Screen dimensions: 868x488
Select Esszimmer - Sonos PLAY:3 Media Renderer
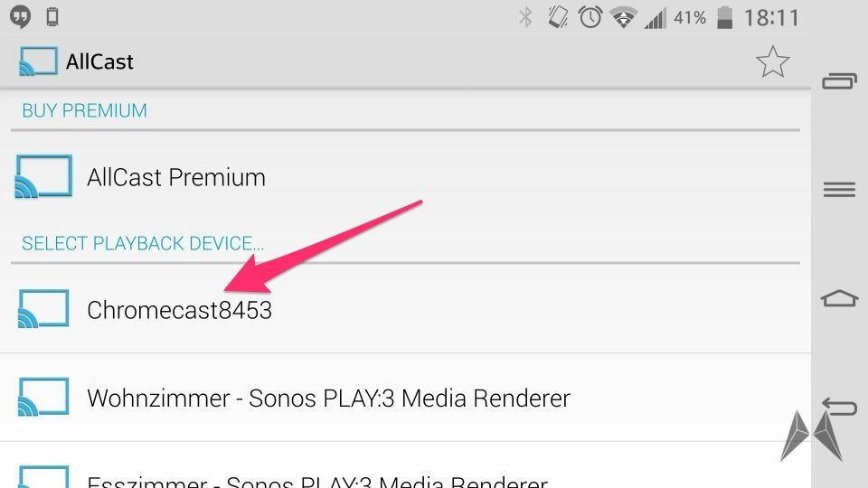pos(405,465)
